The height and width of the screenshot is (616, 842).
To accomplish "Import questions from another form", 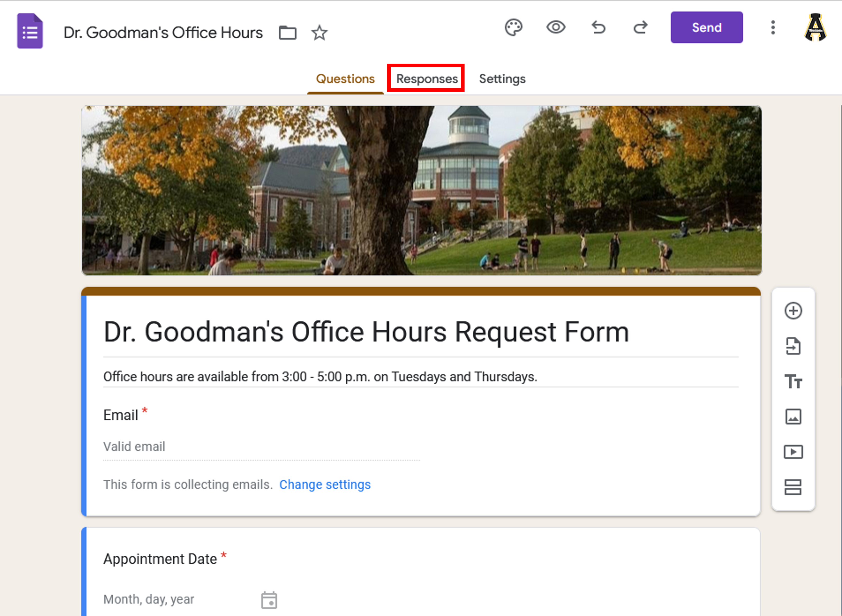I will point(793,346).
